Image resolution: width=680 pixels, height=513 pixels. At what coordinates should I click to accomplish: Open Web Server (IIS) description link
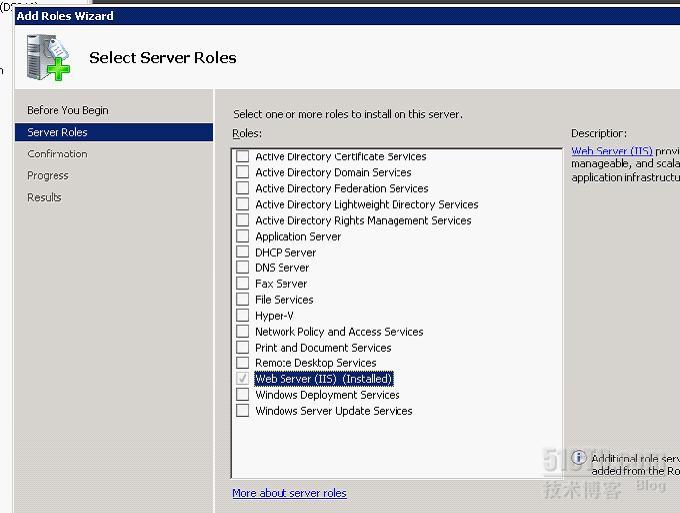coord(612,151)
